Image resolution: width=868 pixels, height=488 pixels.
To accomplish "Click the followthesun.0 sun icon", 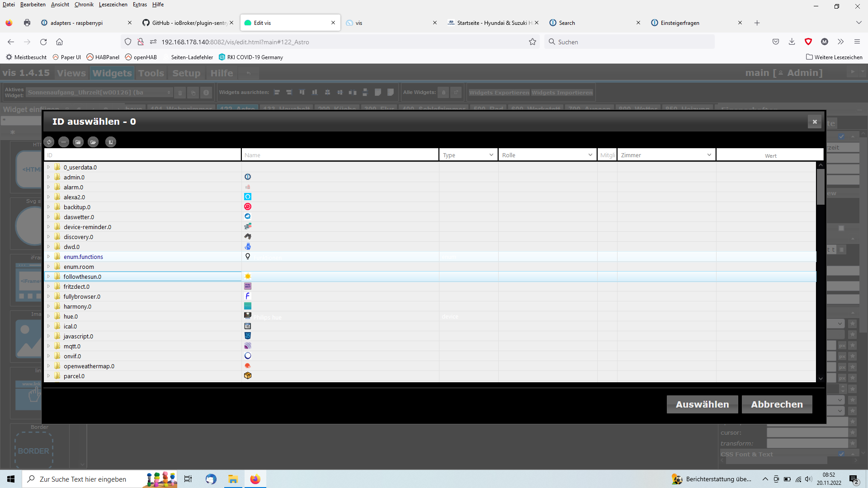I will [248, 277].
